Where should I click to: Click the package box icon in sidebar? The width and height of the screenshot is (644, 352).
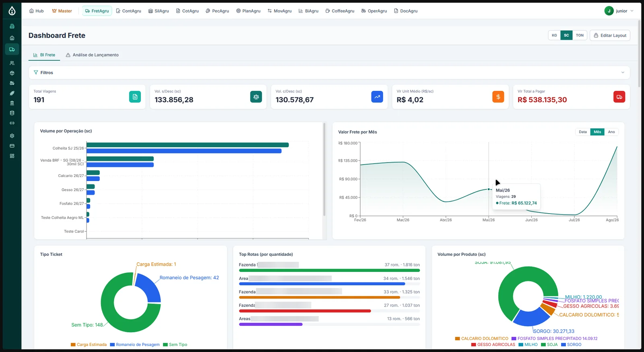12,73
